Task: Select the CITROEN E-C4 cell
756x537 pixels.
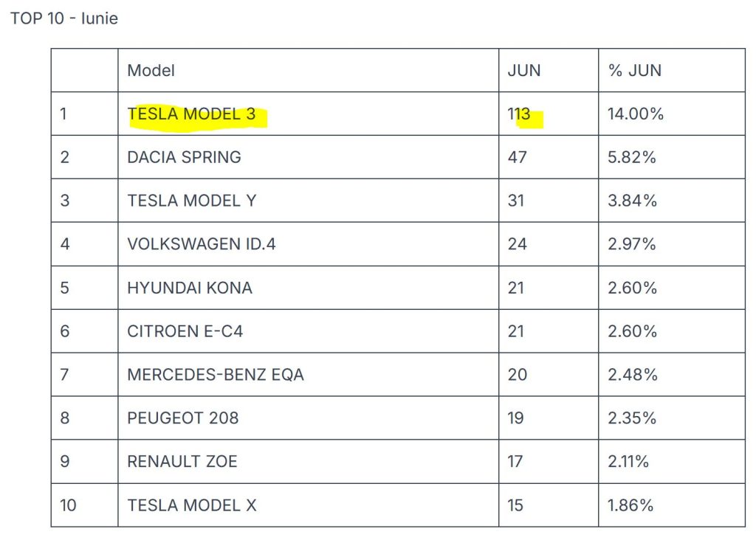Action: 185,331
